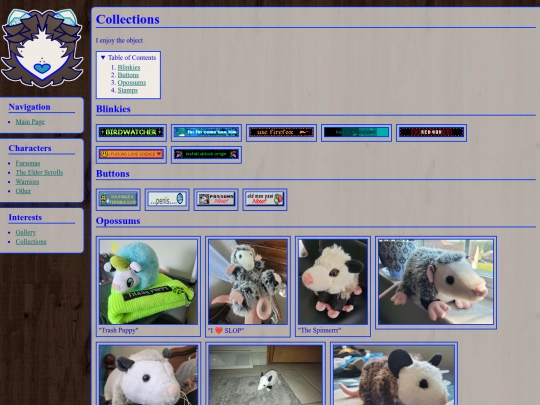Open the brown knitted opossum plush photo
540x405 pixels.
pyautogui.click(x=394, y=375)
